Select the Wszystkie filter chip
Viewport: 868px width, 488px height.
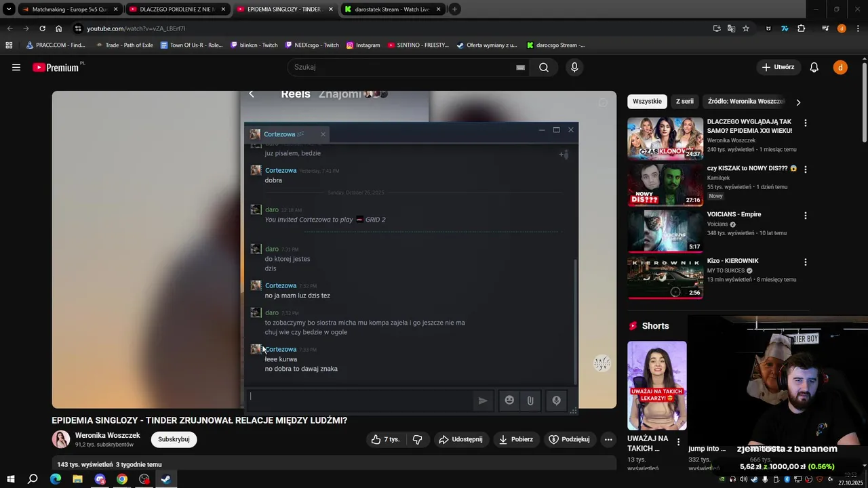click(x=647, y=102)
